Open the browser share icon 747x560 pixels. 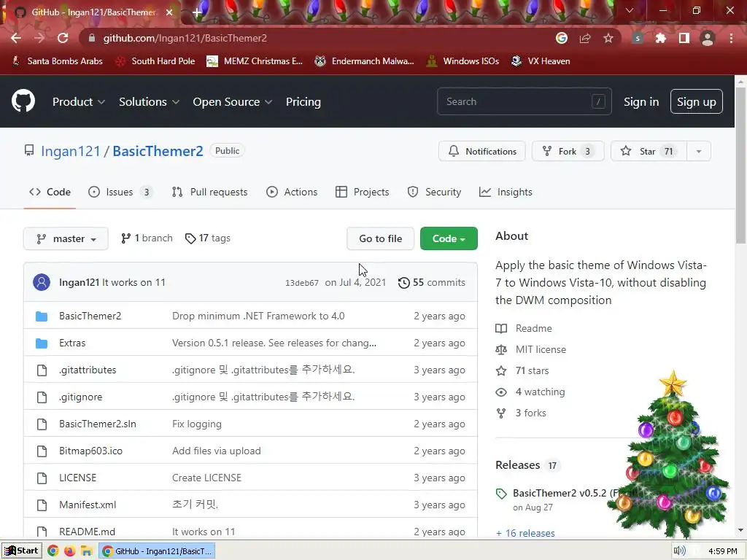pyautogui.click(x=585, y=38)
